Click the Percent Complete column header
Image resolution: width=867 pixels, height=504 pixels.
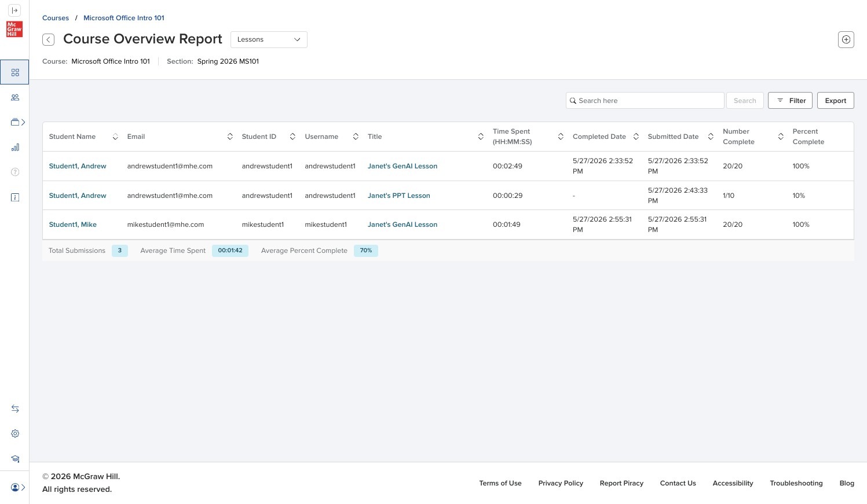pos(809,137)
